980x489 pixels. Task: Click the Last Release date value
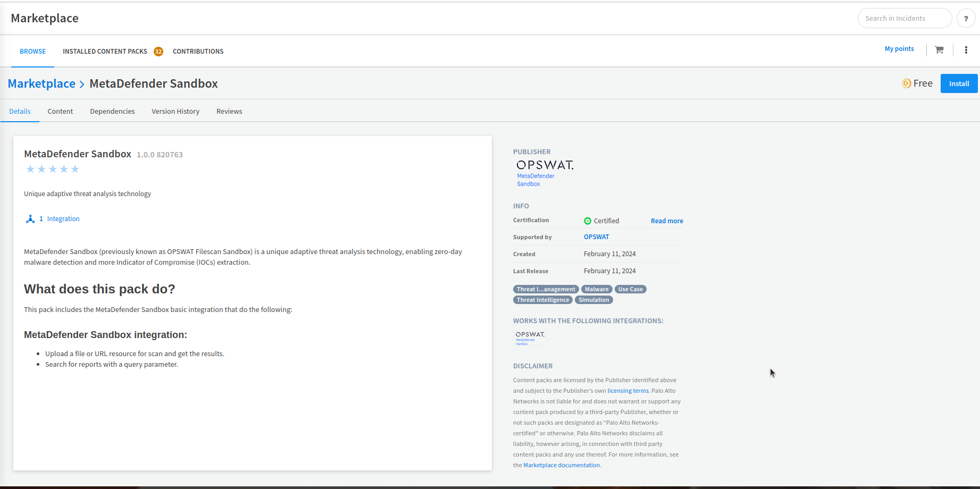tap(610, 271)
